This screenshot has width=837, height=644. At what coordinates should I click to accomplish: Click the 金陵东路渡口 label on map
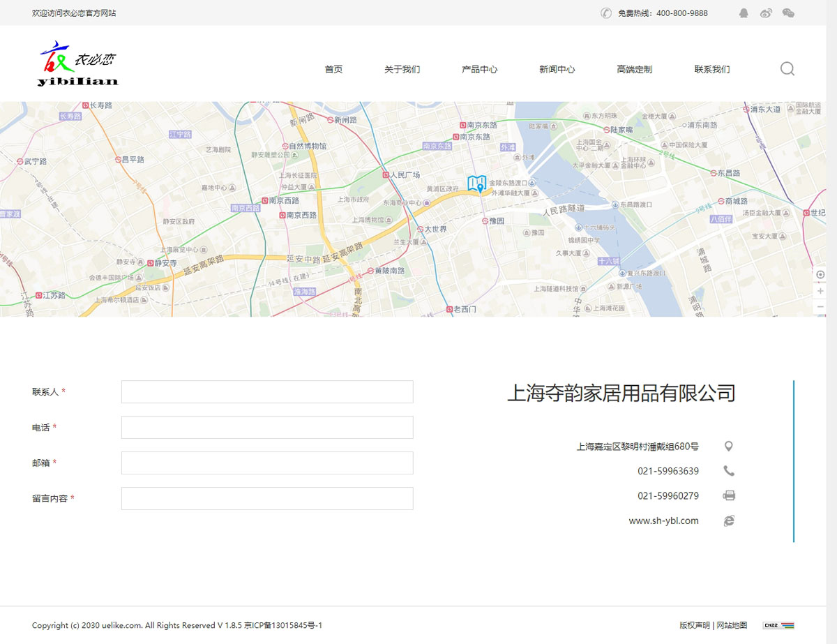[x=508, y=182]
